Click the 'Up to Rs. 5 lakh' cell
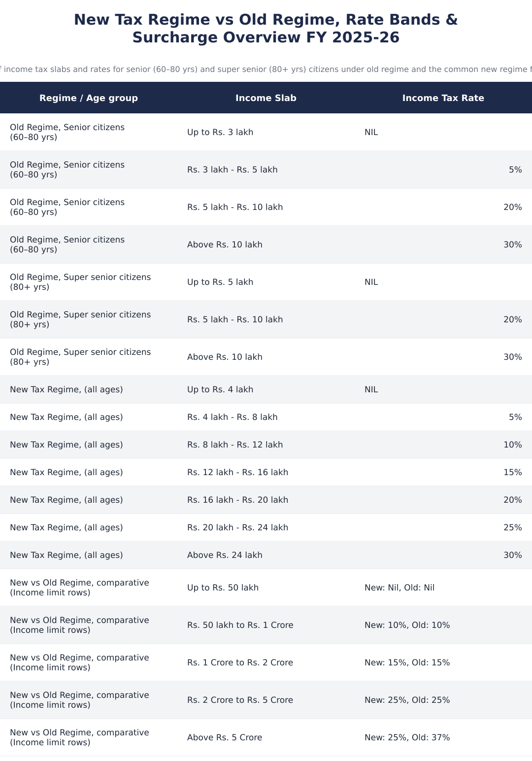532x761 pixels. [x=266, y=282]
